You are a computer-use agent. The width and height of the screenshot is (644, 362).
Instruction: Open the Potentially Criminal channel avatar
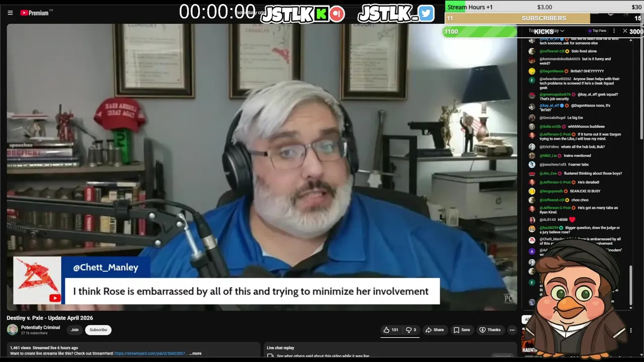[13, 330]
